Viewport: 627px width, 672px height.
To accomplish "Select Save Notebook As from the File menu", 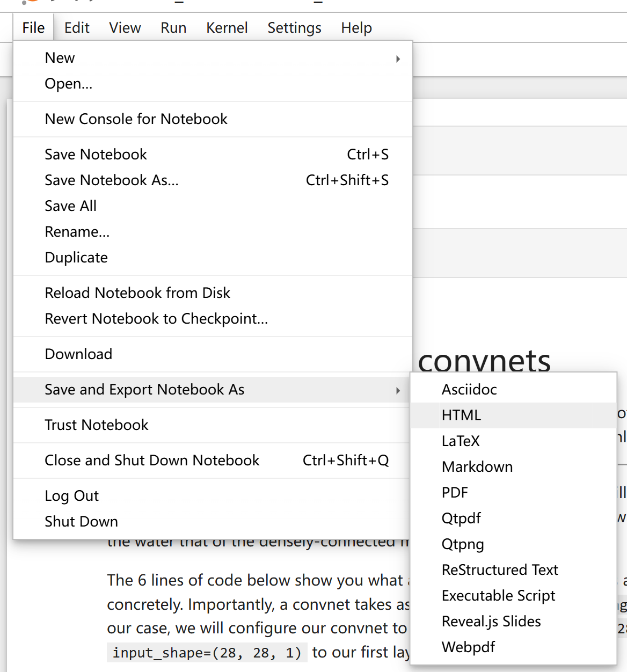I will [112, 180].
